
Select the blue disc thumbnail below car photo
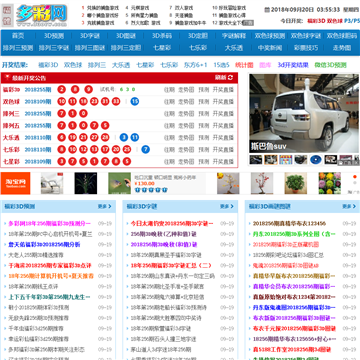point(315,160)
